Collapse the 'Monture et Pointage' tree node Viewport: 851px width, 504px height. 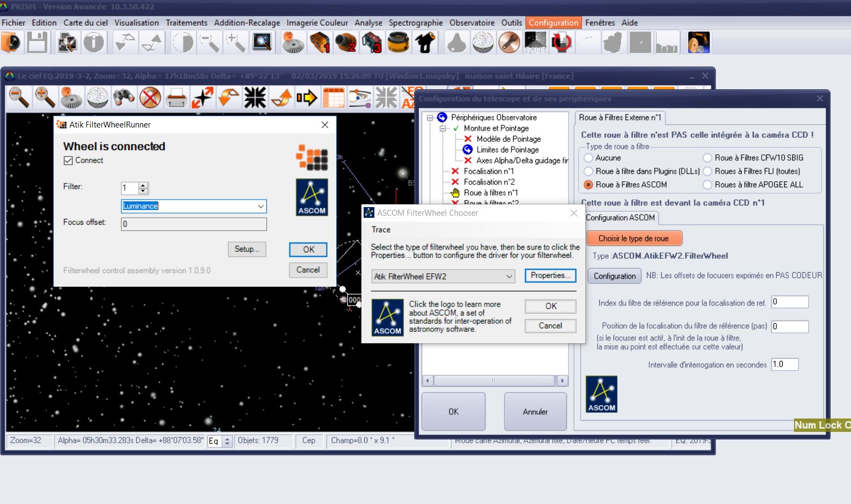click(x=443, y=129)
